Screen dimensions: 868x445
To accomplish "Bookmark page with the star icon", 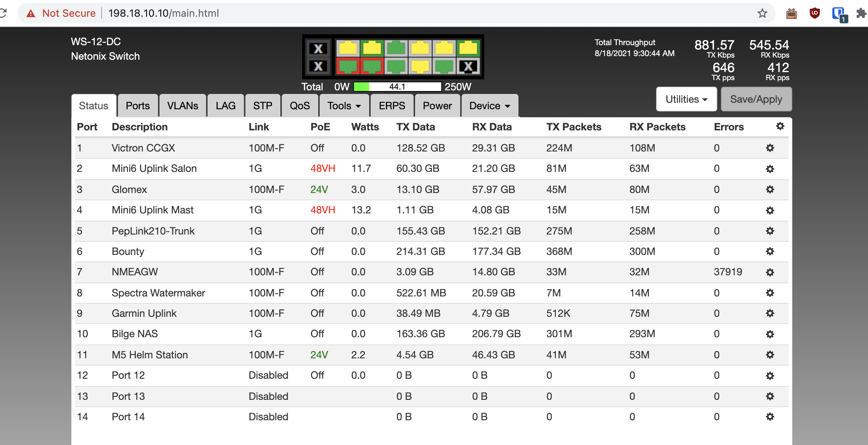I will pyautogui.click(x=762, y=13).
